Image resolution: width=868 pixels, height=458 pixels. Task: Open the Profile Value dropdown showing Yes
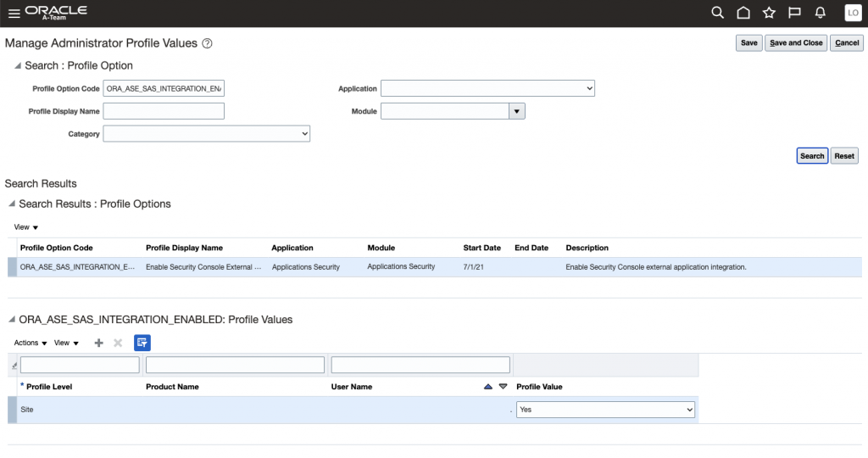tap(605, 410)
